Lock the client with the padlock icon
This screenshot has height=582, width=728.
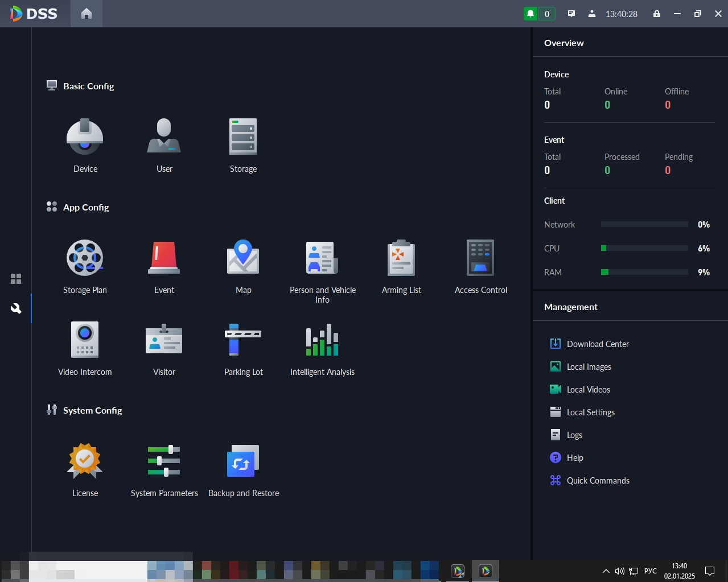(657, 14)
